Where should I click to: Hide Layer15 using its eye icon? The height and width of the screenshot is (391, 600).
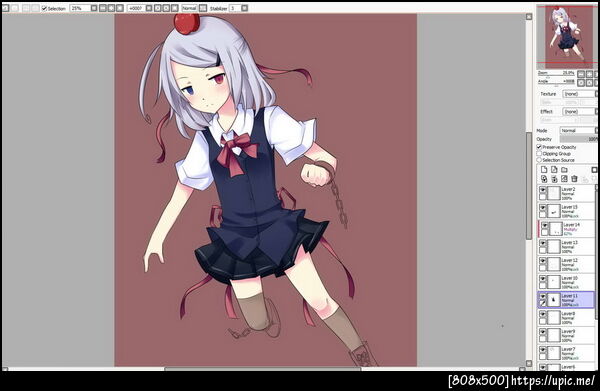tap(543, 208)
